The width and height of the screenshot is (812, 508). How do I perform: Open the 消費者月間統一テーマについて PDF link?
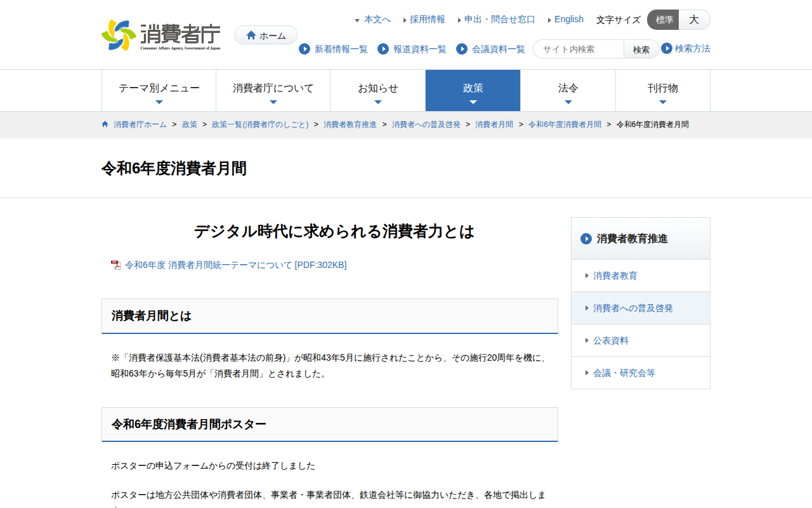pos(236,265)
